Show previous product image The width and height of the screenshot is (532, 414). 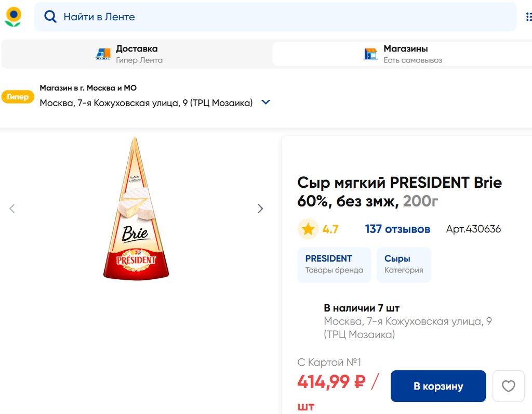(12, 209)
